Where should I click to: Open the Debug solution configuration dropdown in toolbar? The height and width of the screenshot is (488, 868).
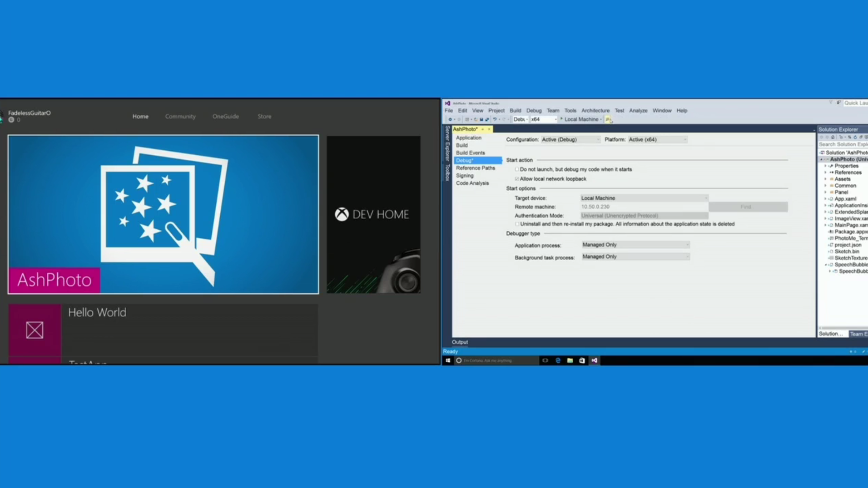click(x=521, y=119)
